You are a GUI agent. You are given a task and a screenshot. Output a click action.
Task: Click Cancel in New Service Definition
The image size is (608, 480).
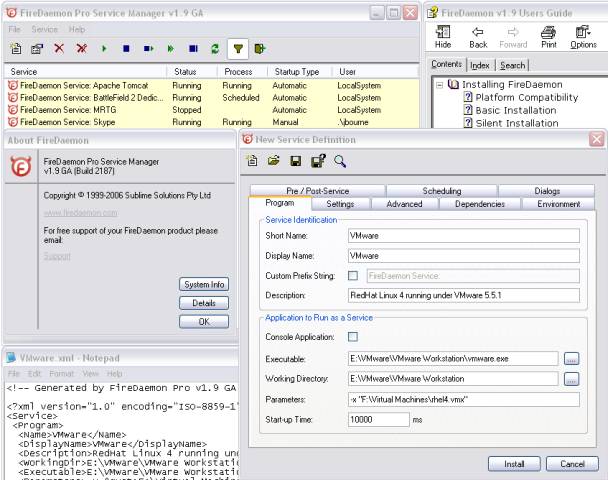[x=572, y=464]
